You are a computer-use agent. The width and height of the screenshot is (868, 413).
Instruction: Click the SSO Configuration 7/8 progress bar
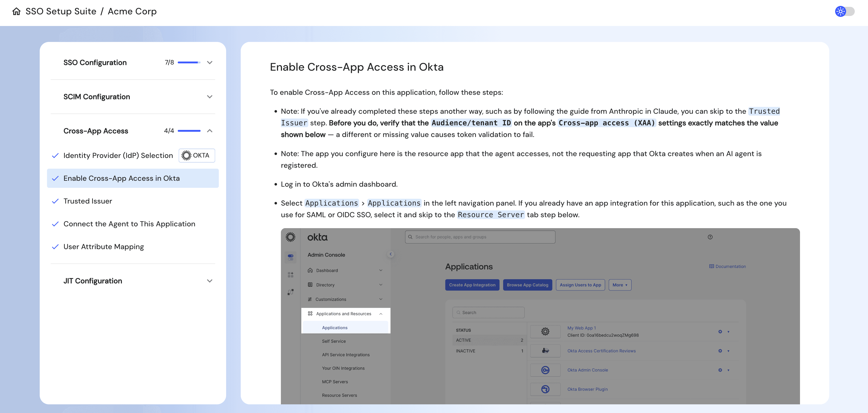click(189, 63)
